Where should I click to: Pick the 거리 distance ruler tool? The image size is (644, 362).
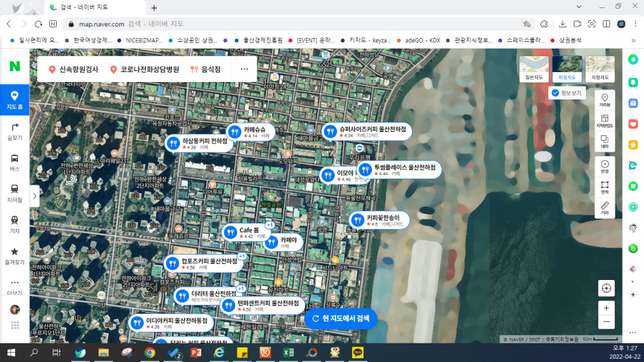(x=605, y=208)
